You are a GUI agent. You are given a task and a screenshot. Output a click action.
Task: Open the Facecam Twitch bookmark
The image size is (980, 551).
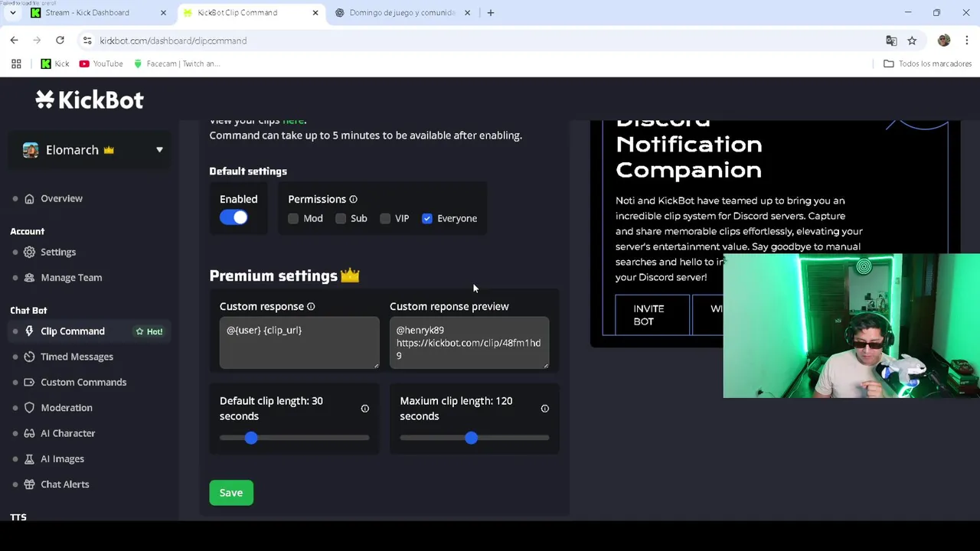pyautogui.click(x=177, y=64)
